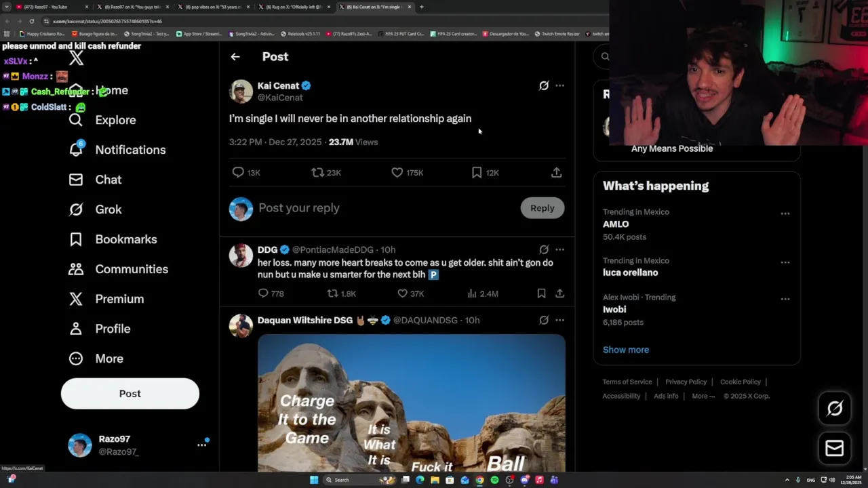Open options for Iwobi trend
This screenshot has height=488, width=868.
pyautogui.click(x=785, y=299)
